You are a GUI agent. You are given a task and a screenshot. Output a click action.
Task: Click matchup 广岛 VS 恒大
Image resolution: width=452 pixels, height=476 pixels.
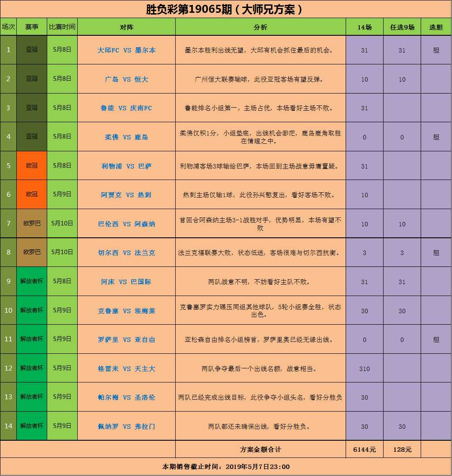pyautogui.click(x=126, y=79)
